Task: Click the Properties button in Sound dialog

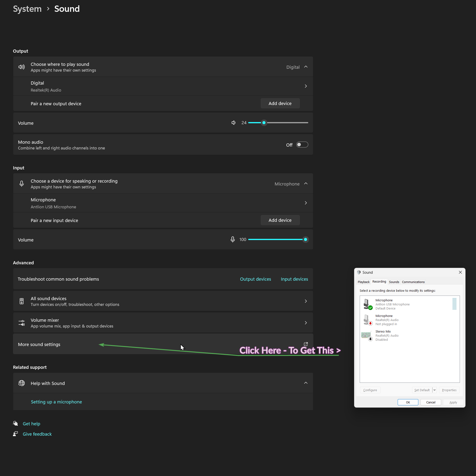Action: point(449,390)
